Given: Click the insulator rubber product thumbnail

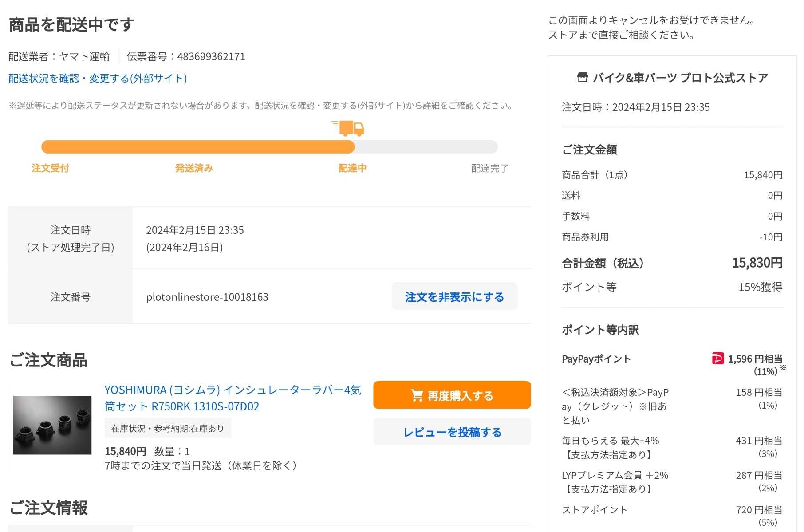Looking at the screenshot, I should (x=52, y=425).
